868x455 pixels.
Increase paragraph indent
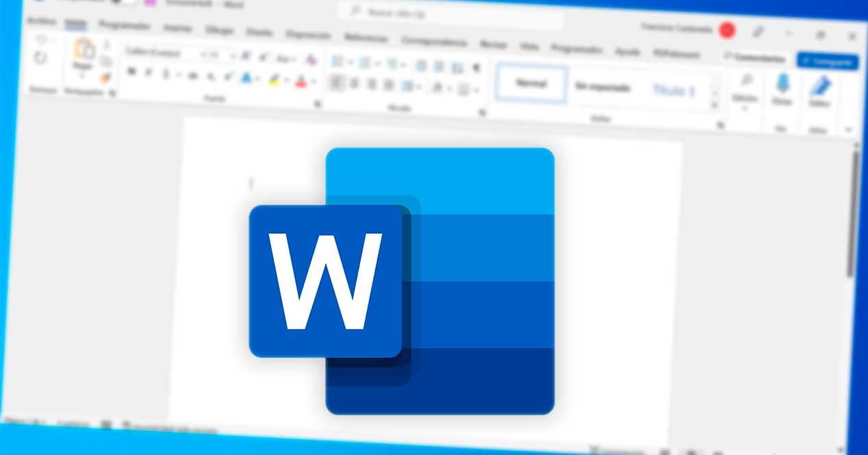[439, 66]
